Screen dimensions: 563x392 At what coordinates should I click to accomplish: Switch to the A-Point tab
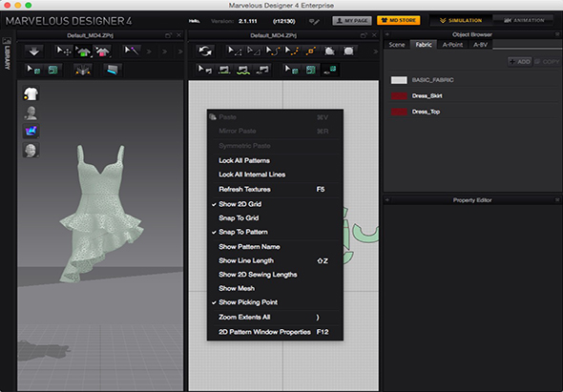pos(452,45)
